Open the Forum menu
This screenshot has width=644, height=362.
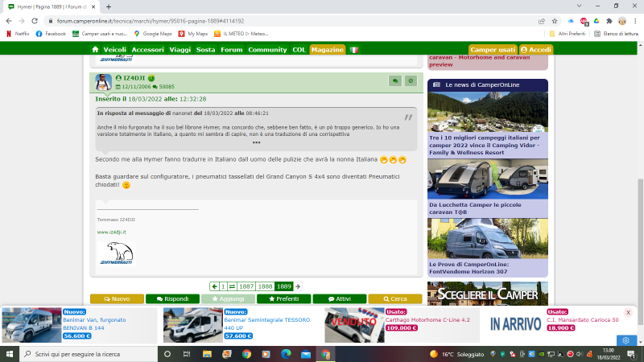[232, 50]
